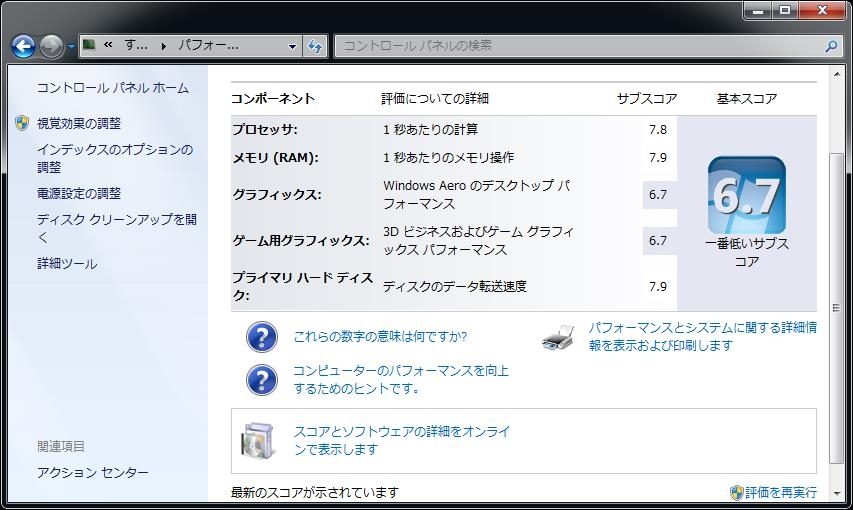The image size is (853, 510).
Task: Open コントロール パネル ホーム link
Action: pyautogui.click(x=113, y=88)
